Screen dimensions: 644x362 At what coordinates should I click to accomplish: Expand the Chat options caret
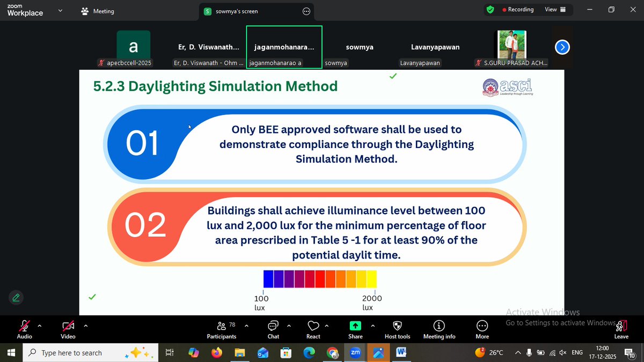(289, 326)
